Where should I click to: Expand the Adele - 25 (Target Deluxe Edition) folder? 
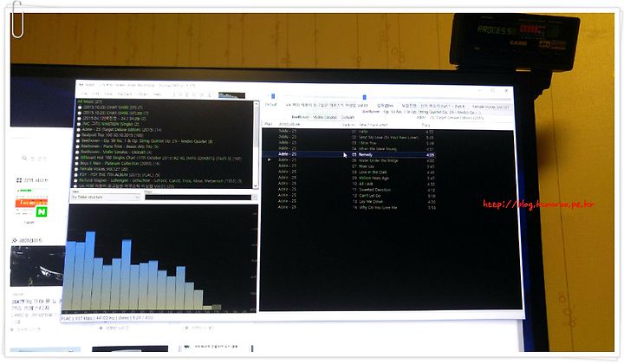pyautogui.click(x=79, y=130)
